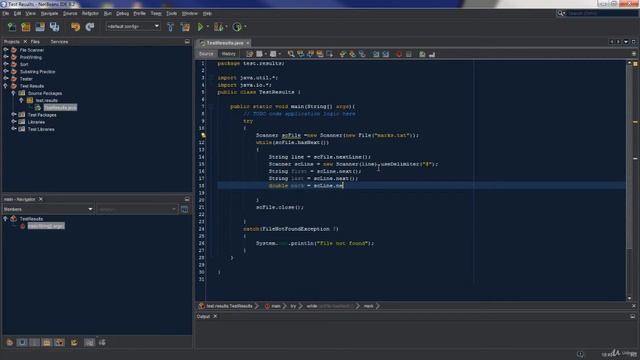Expand the Test Libraries node
This screenshot has height=360, width=640.
click(x=13, y=129)
